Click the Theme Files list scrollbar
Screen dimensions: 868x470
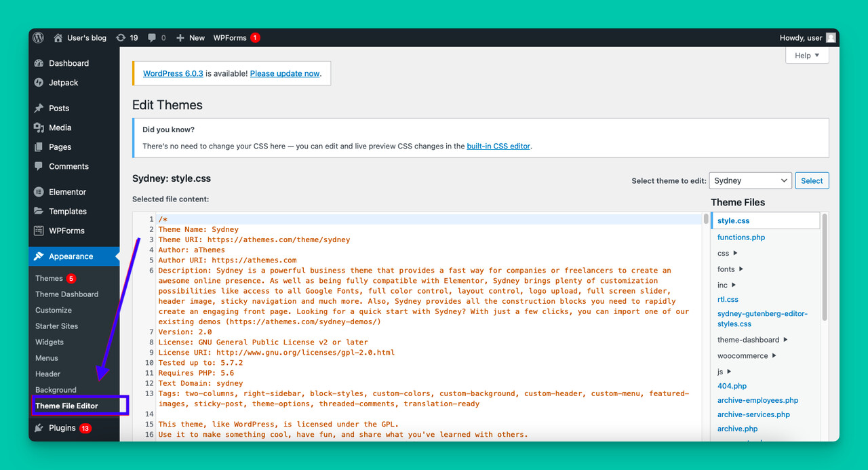(x=825, y=268)
